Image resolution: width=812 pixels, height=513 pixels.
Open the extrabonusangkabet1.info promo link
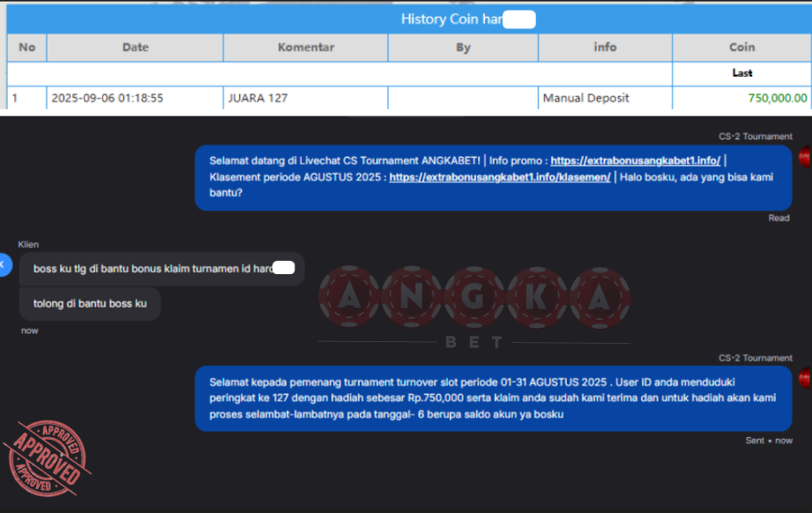(635, 160)
